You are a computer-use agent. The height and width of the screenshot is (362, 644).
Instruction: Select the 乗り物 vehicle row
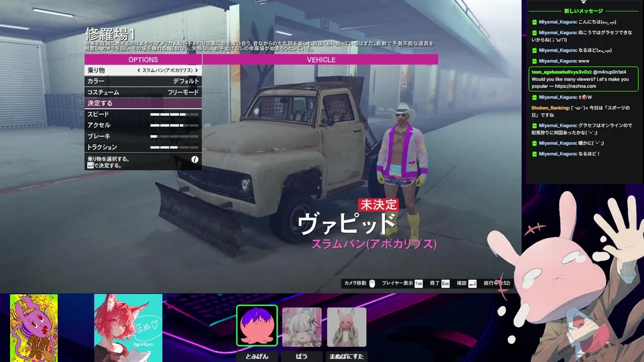tap(143, 70)
